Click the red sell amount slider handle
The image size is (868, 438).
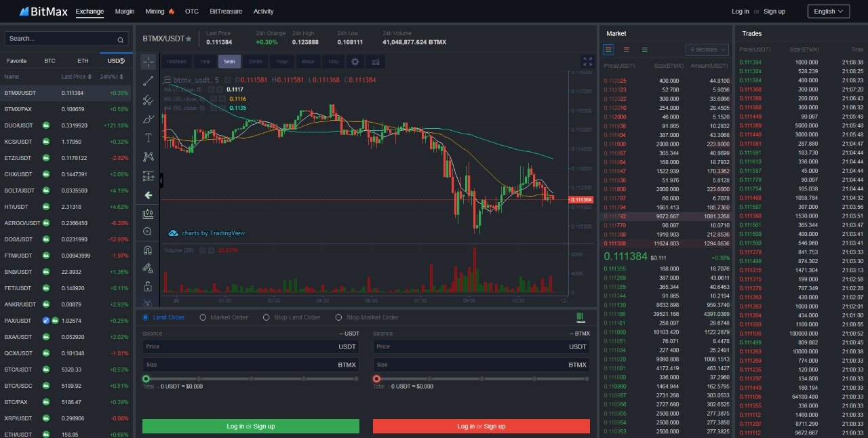pos(376,379)
